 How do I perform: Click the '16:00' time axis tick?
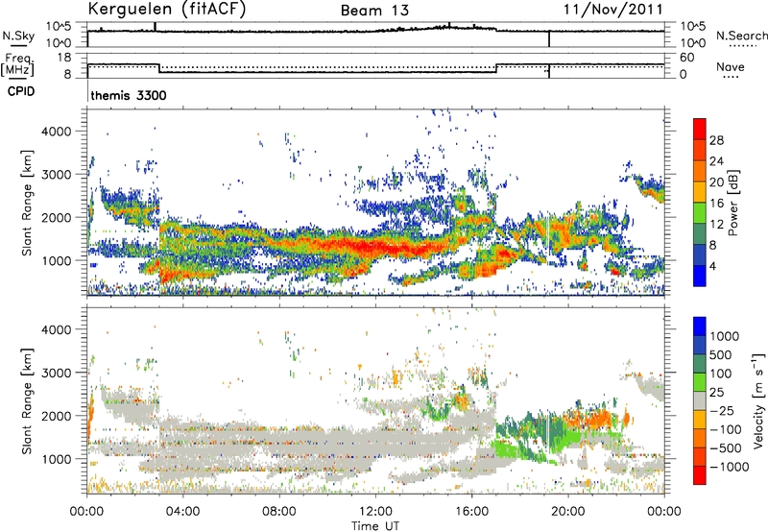(x=471, y=512)
